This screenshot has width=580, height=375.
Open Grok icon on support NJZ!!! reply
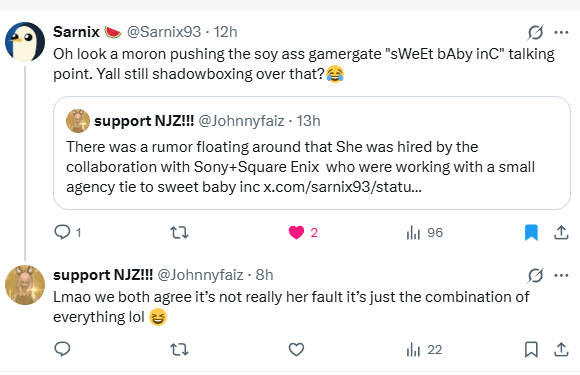coord(535,276)
